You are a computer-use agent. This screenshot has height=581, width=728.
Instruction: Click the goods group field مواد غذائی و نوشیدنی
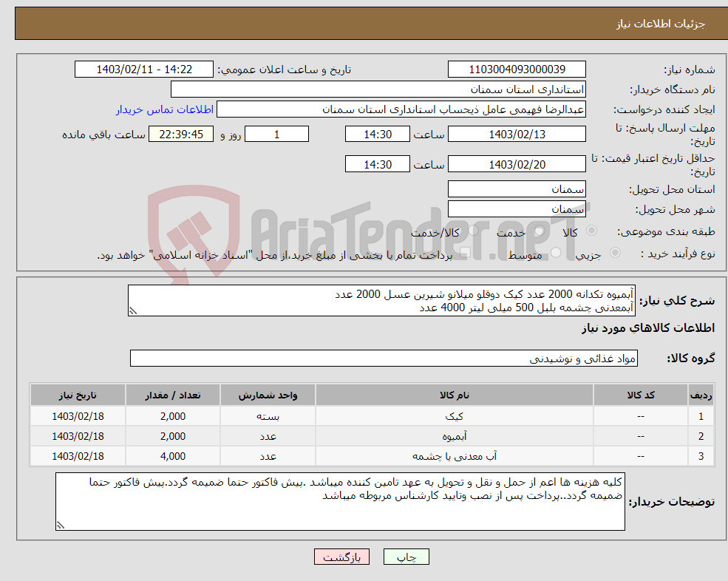[x=384, y=359]
